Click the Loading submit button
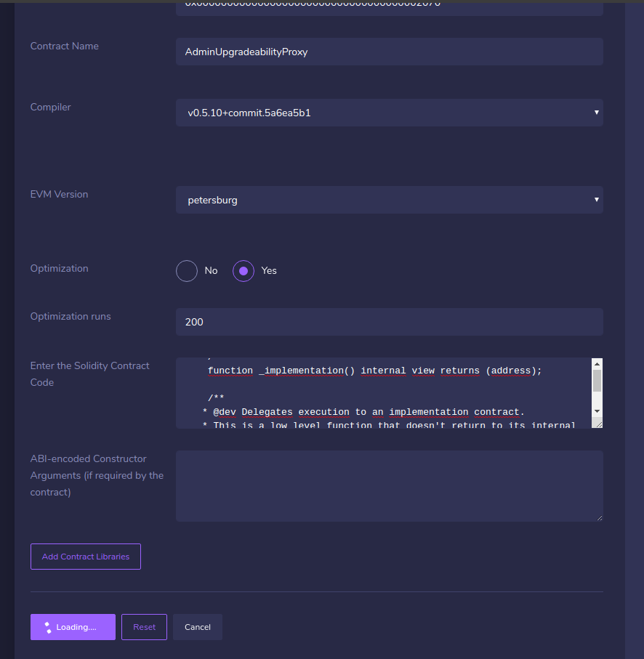 [73, 627]
